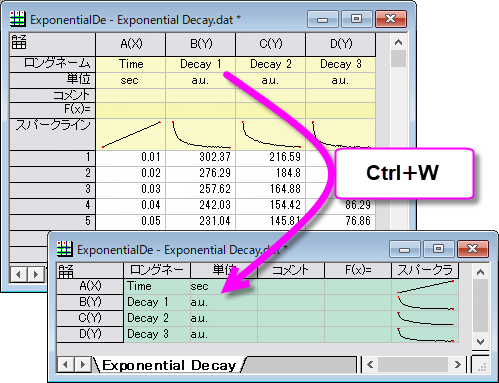This screenshot has width=499, height=383.
Task: Select the Time cell in front window
Action: coord(157,286)
